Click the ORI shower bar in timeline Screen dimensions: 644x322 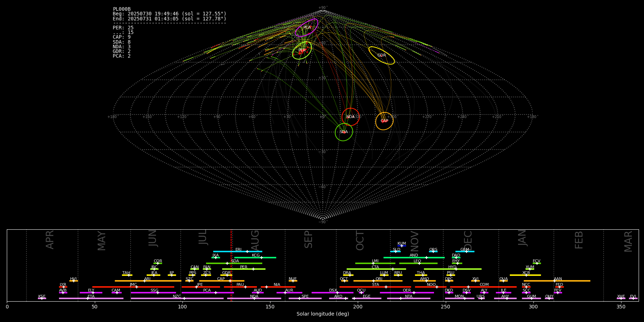pos(378,281)
